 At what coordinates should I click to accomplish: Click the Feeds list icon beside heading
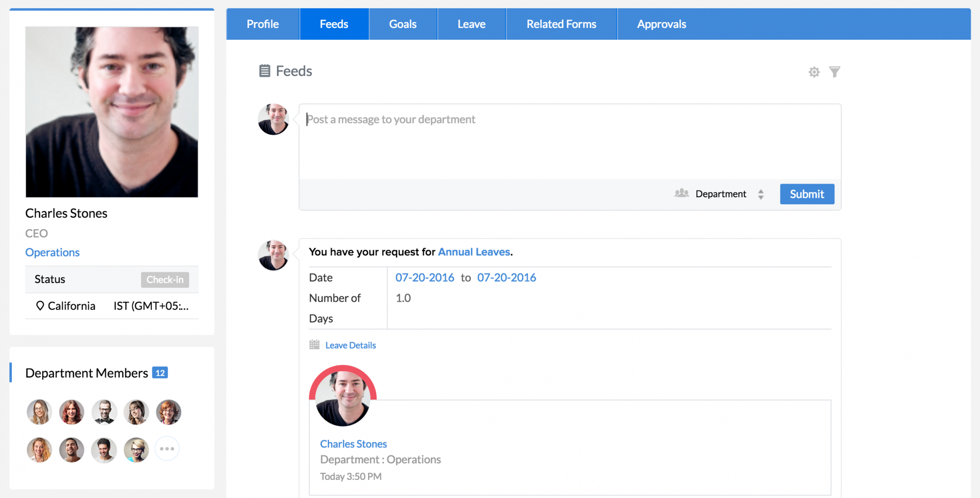pyautogui.click(x=265, y=71)
